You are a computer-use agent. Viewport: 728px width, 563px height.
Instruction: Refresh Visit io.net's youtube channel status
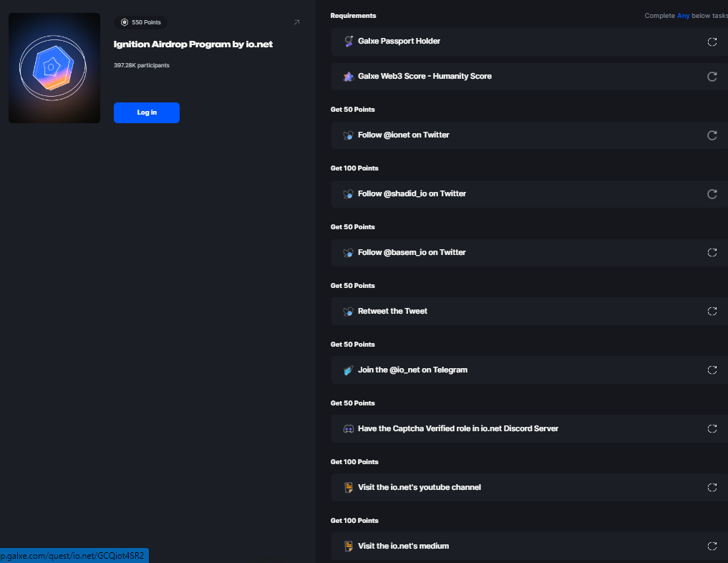click(x=712, y=487)
